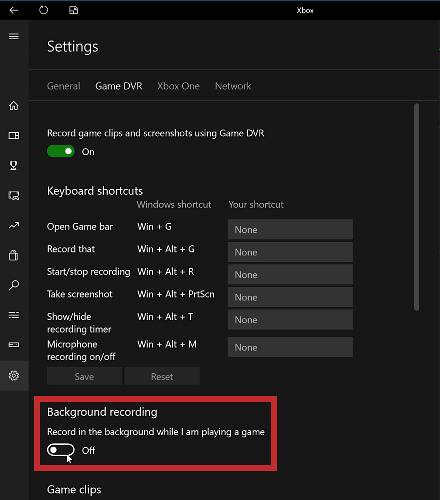Click the Win + Alt + T text

coord(165,316)
